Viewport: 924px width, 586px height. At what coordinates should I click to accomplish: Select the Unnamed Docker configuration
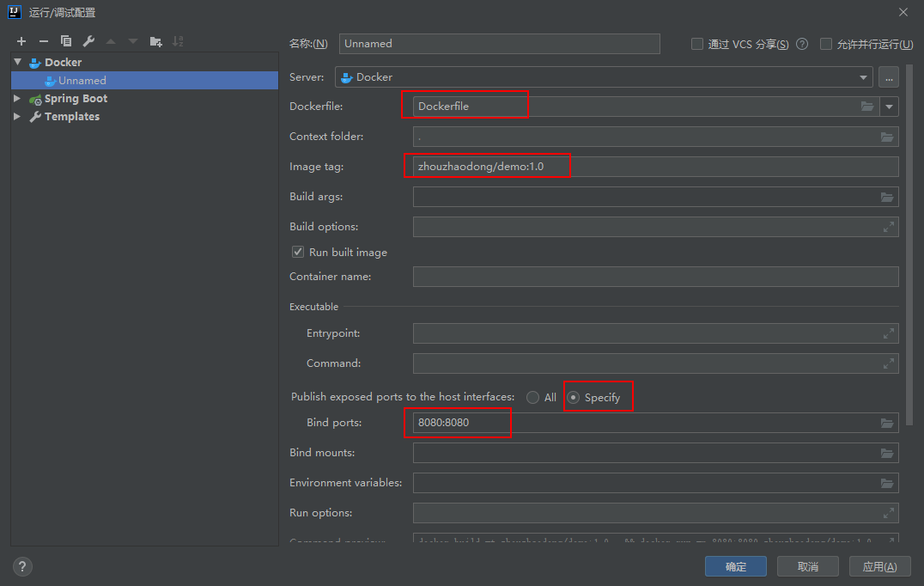click(82, 81)
